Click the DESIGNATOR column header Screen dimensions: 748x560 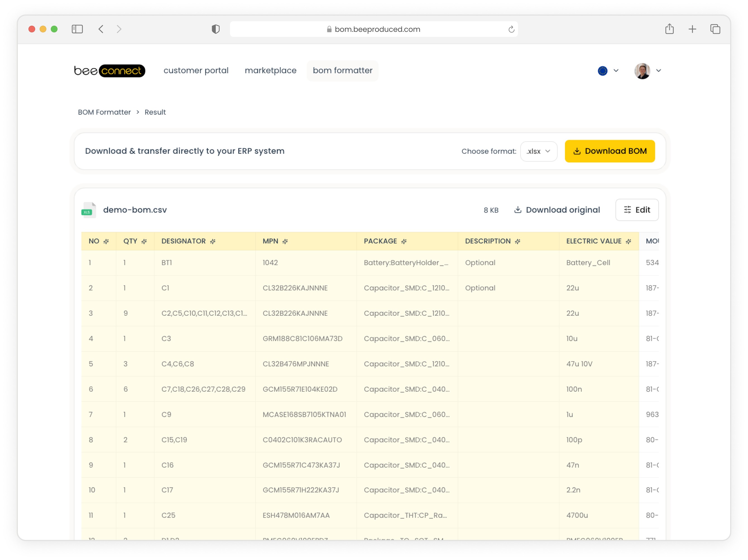pyautogui.click(x=205, y=241)
